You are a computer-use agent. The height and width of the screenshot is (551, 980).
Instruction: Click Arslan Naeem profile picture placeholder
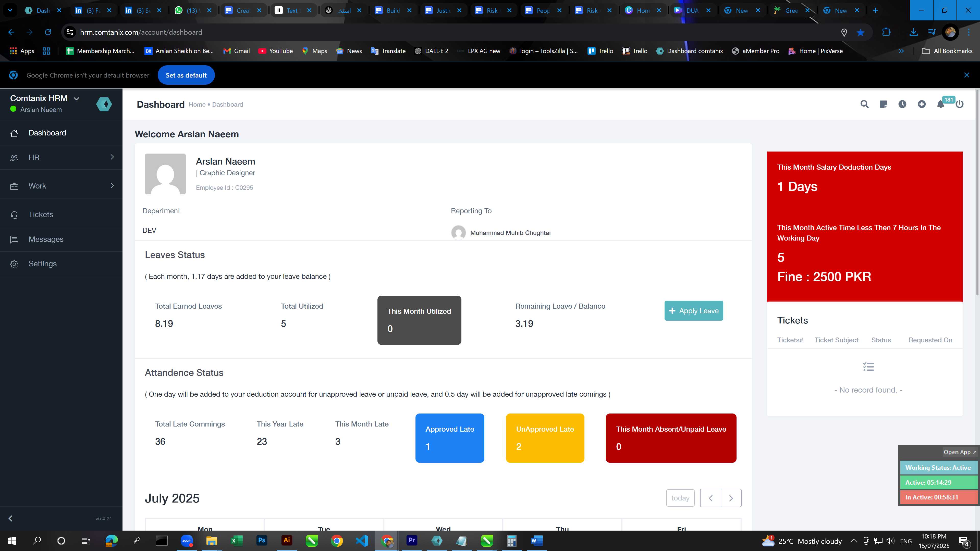[x=165, y=174]
